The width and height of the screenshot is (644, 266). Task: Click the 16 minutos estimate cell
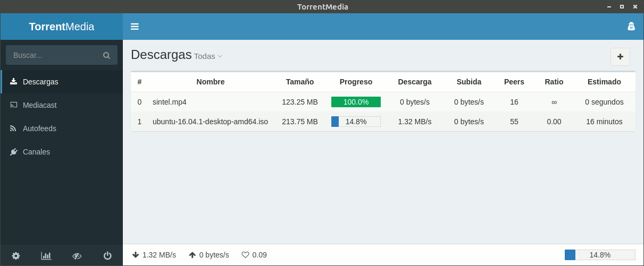pos(604,122)
